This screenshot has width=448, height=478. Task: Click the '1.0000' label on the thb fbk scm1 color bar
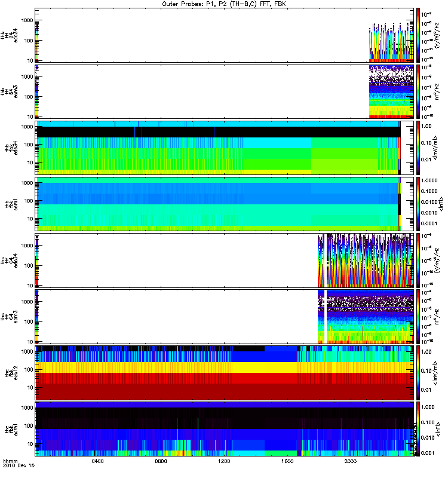click(429, 180)
